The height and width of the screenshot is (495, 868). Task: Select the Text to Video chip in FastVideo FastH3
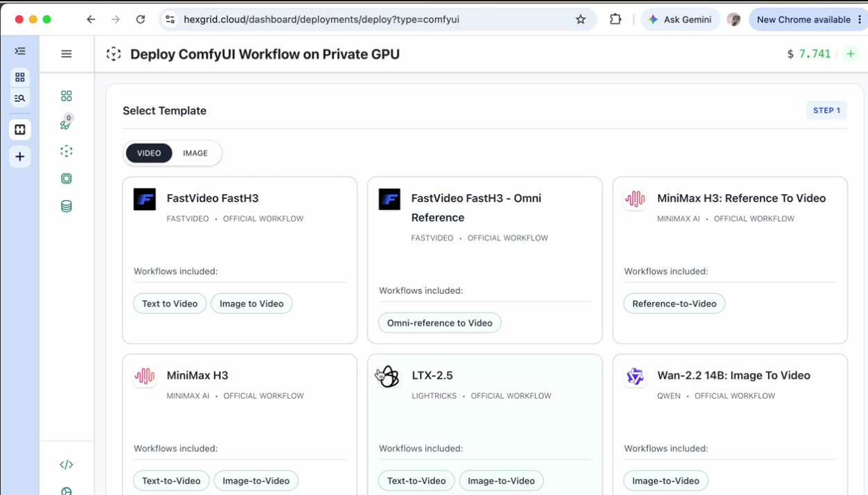point(170,304)
